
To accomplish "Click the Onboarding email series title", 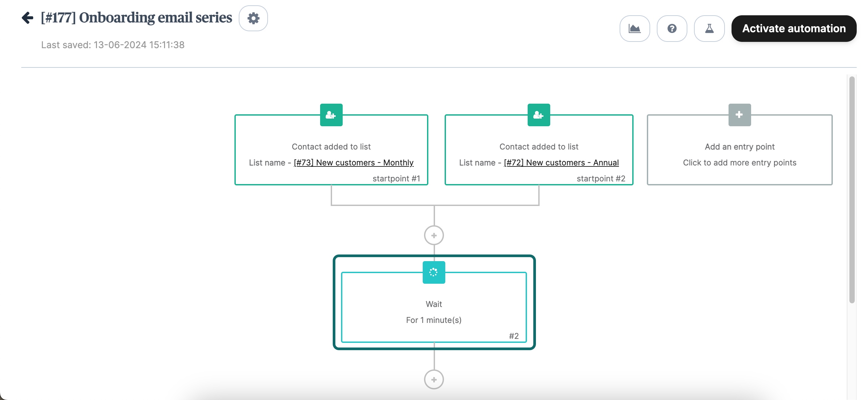I will pos(136,18).
